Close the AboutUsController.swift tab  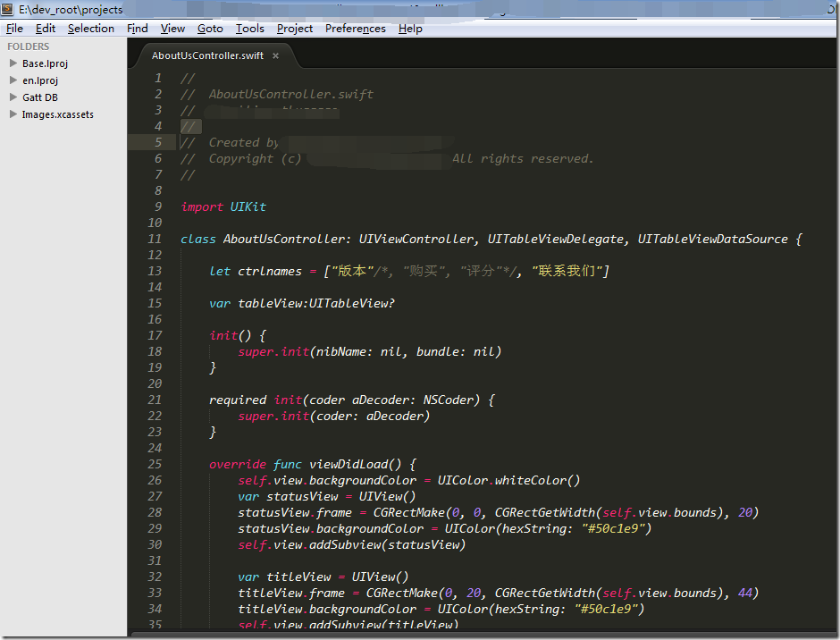275,55
